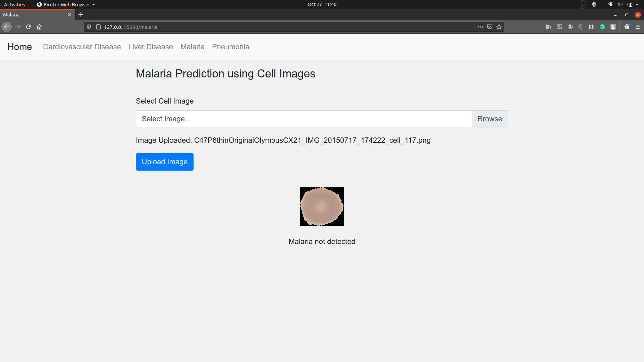Switch to Pneumonia prediction page
The image size is (644, 362).
point(230,46)
